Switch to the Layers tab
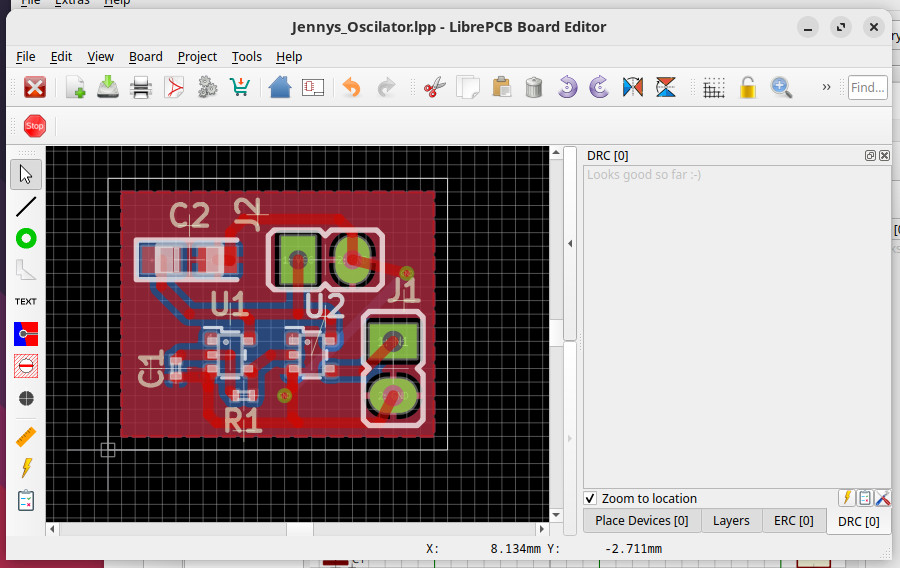The height and width of the screenshot is (568, 900). 731,520
